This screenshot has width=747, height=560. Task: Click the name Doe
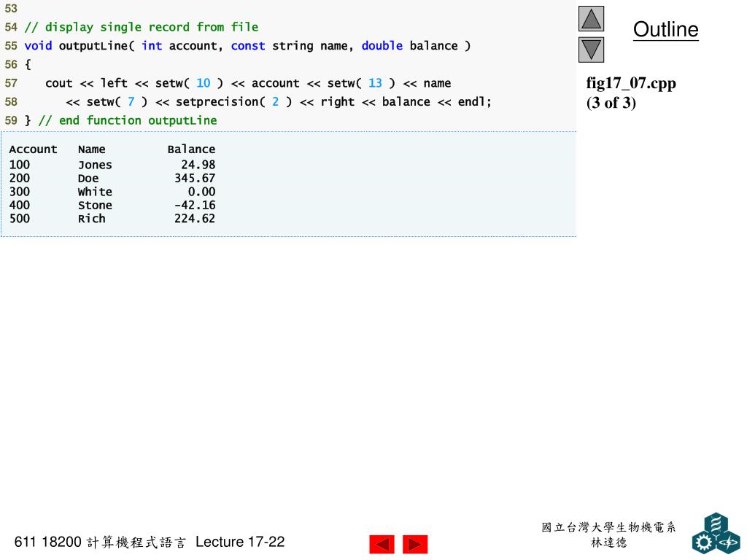tap(88, 178)
